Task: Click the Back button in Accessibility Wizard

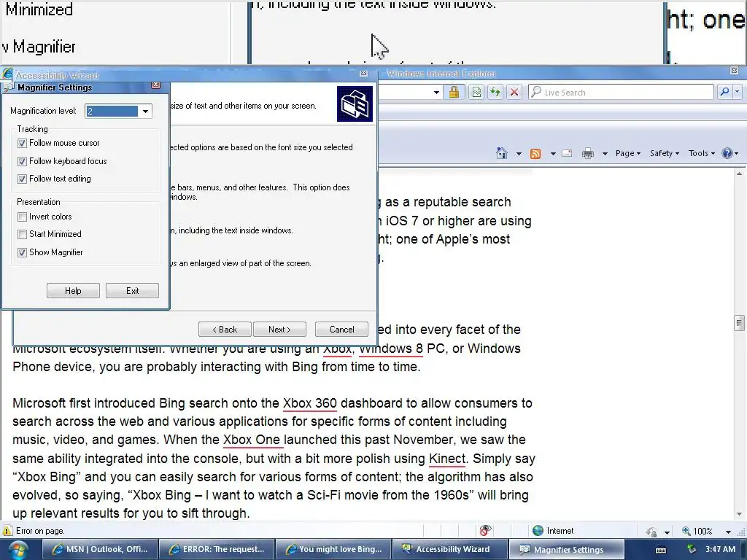Action: pyautogui.click(x=225, y=329)
